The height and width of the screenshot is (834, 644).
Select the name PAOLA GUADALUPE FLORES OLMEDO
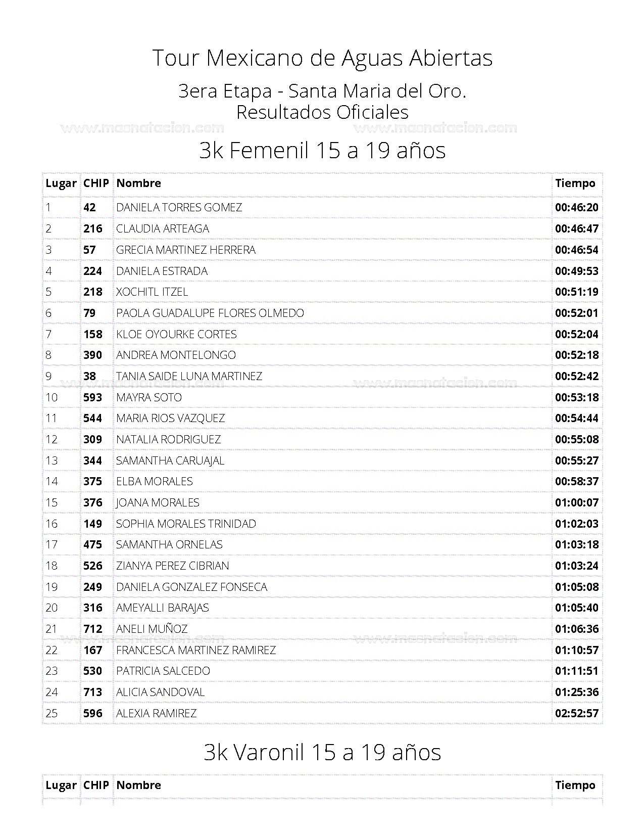click(x=210, y=313)
